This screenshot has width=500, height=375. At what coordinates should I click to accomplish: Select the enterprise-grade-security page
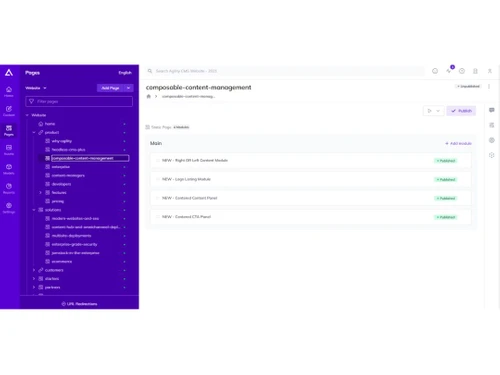point(74,244)
